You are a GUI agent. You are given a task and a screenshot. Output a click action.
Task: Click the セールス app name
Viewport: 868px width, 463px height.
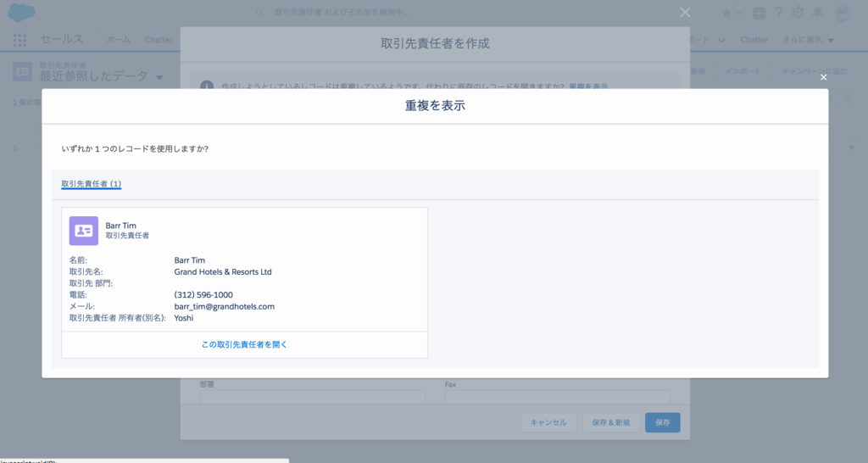click(61, 39)
